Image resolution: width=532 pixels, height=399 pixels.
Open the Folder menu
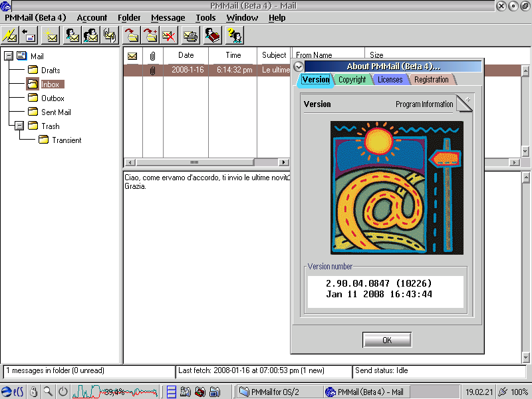point(129,18)
